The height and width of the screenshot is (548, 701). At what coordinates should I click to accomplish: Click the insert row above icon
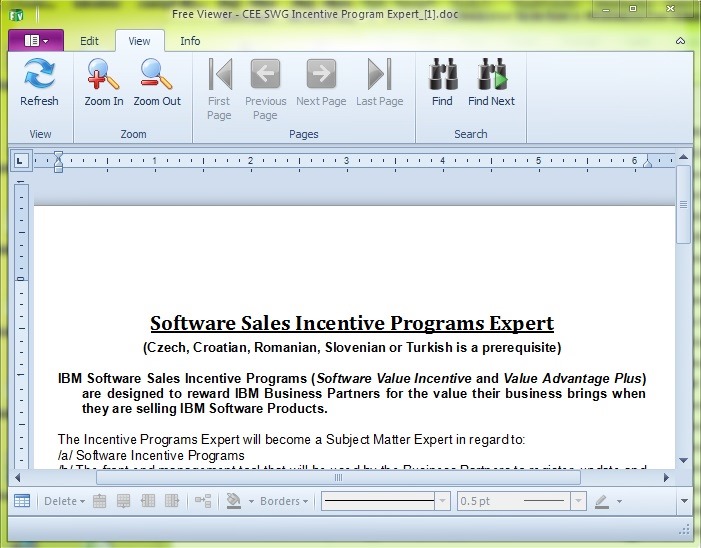click(99, 501)
